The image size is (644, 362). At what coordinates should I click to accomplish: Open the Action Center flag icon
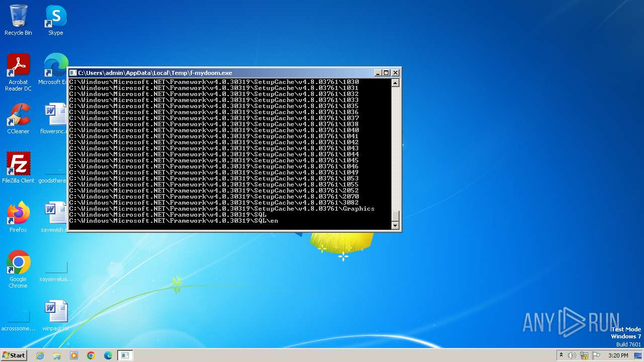point(596,355)
